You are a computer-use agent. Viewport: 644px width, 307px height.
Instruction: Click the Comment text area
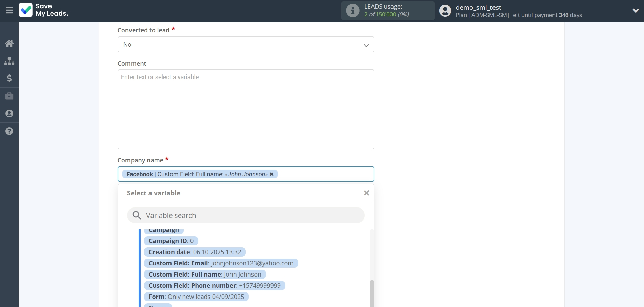245,109
